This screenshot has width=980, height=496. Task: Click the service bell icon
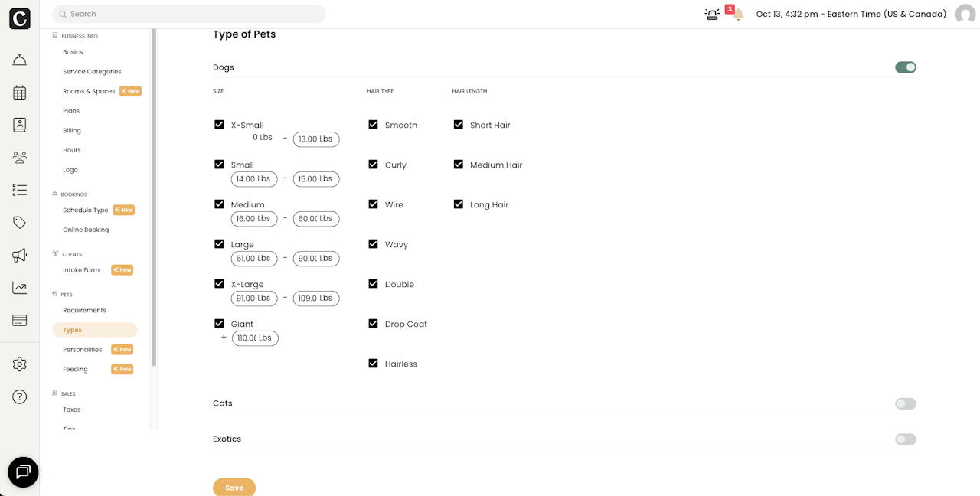click(20, 60)
